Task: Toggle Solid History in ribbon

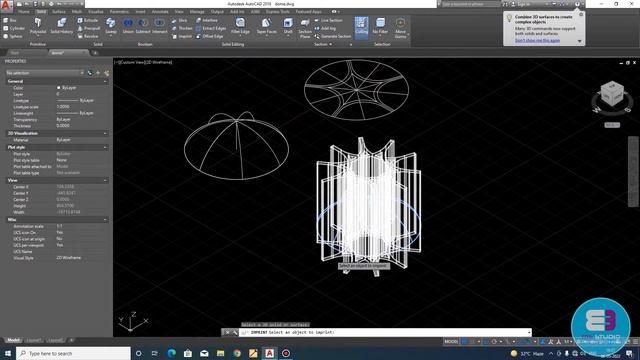Action: pos(62,26)
